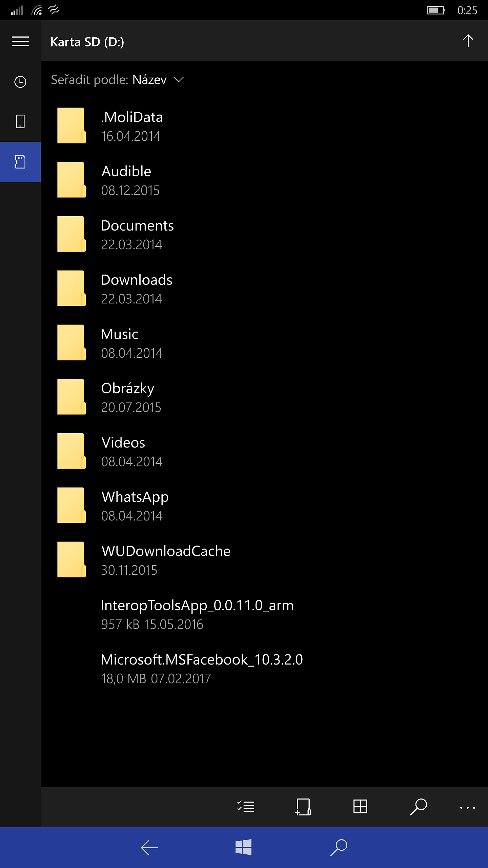Viewport: 488px width, 868px height.
Task: Select the 'Videos' folder name
Action: (x=123, y=443)
